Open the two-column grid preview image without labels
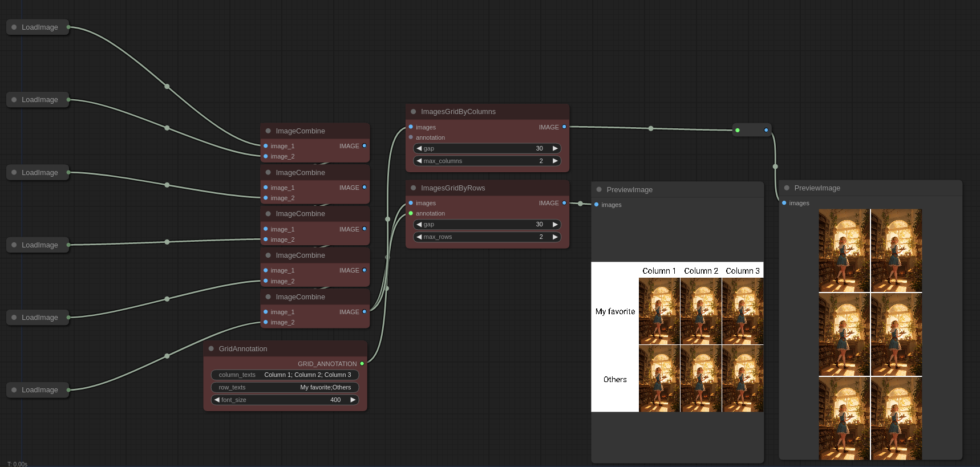Image resolution: width=980 pixels, height=467 pixels. 870,335
